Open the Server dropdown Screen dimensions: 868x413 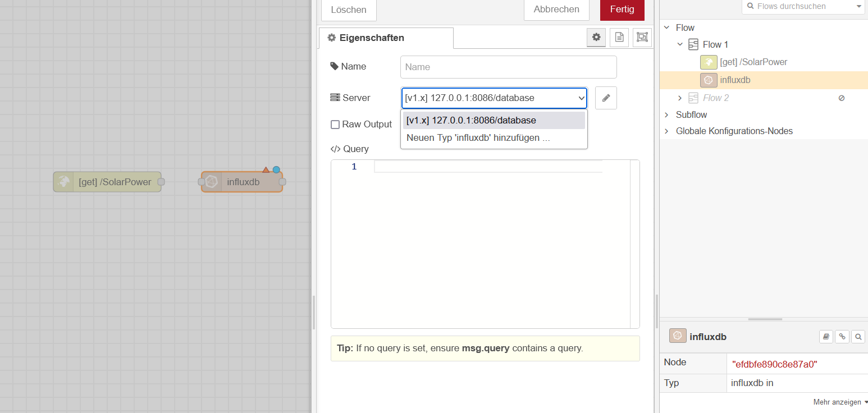coord(494,98)
